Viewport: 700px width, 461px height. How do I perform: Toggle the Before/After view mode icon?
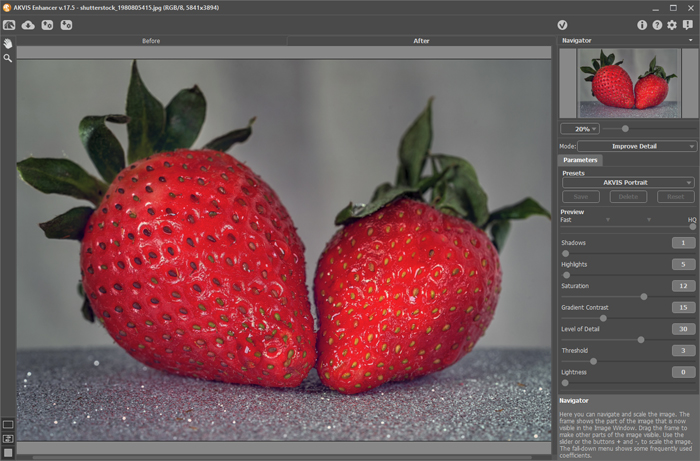click(x=8, y=438)
